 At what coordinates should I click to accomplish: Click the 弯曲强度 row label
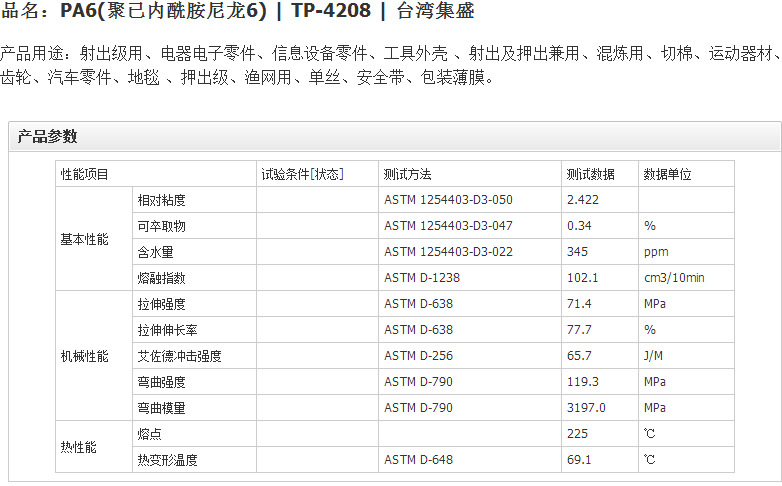click(162, 382)
